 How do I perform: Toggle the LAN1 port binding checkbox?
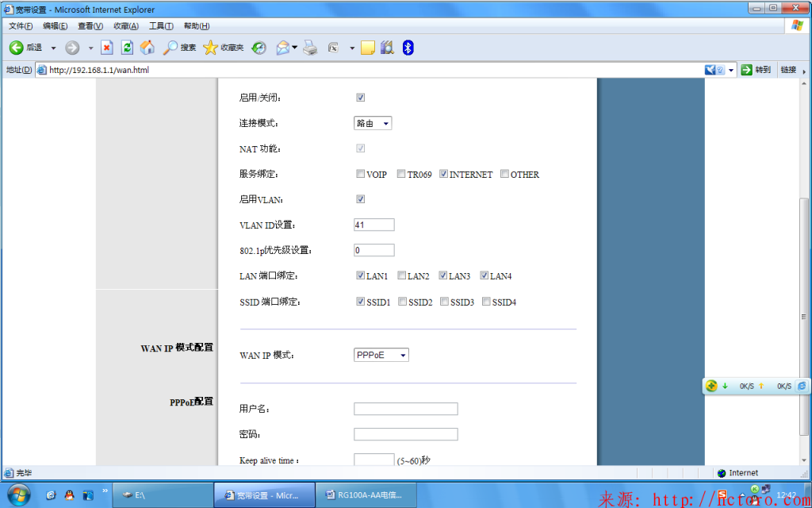[360, 275]
